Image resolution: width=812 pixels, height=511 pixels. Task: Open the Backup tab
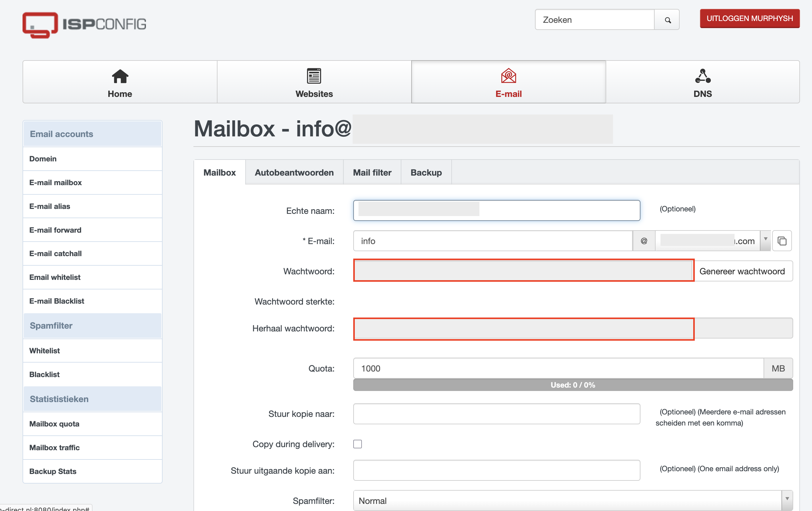click(x=426, y=172)
